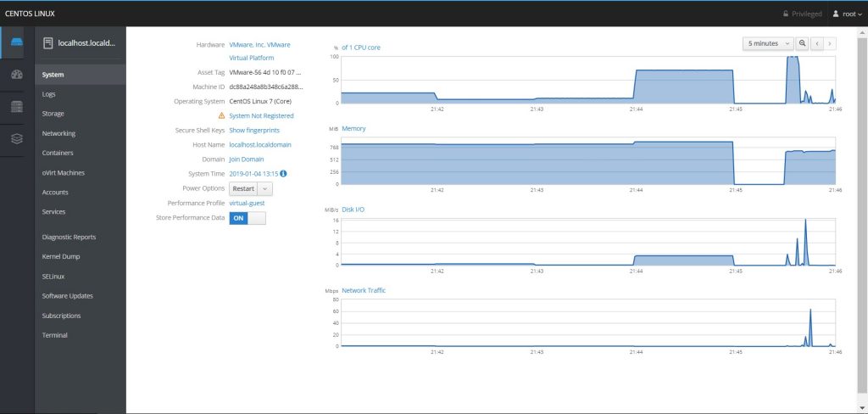This screenshot has width=868, height=414.
Task: Click the Show fingerprints link
Action: (x=254, y=130)
